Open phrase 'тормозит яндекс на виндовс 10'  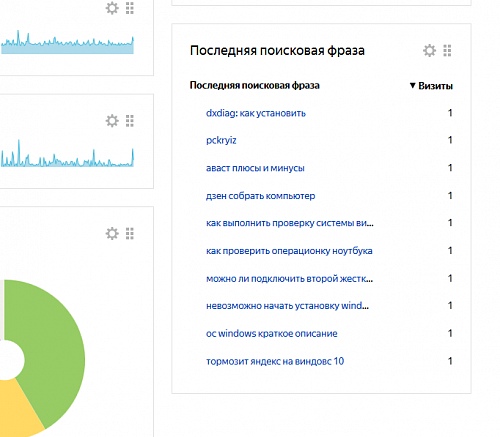(x=275, y=361)
